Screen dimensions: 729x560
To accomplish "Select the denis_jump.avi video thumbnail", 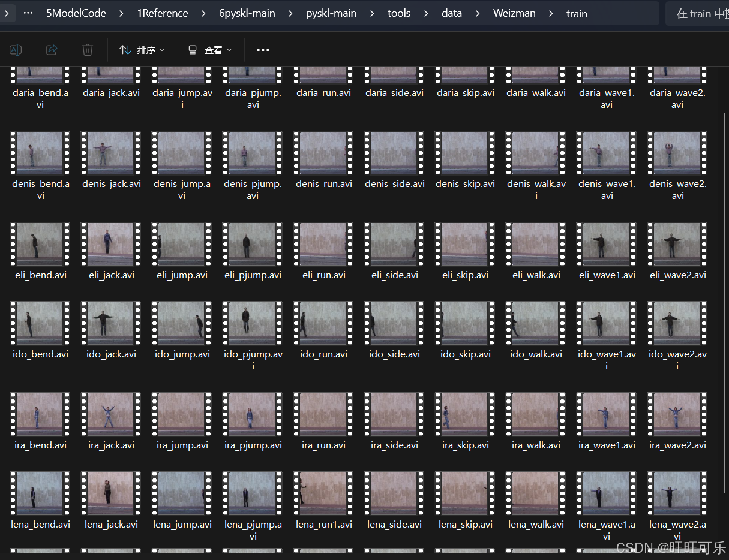I will tap(182, 153).
